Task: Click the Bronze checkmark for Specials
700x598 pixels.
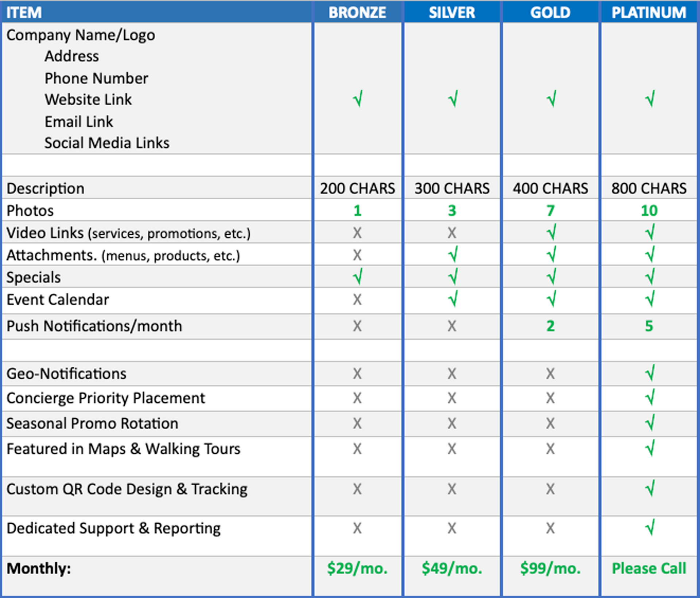Action: (358, 277)
